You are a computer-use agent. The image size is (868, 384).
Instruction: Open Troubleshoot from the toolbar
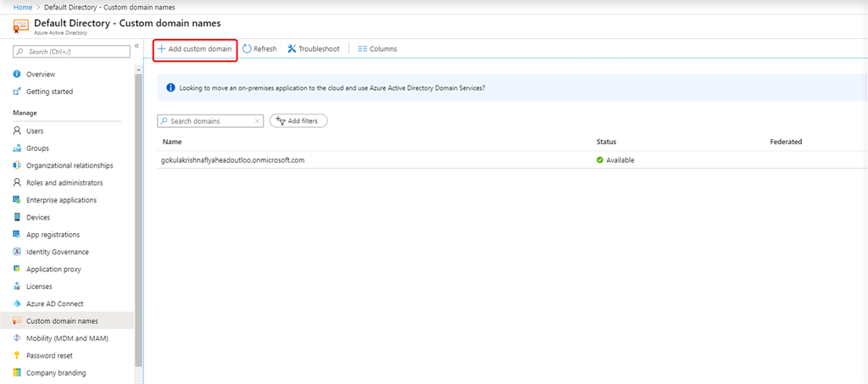pyautogui.click(x=314, y=48)
